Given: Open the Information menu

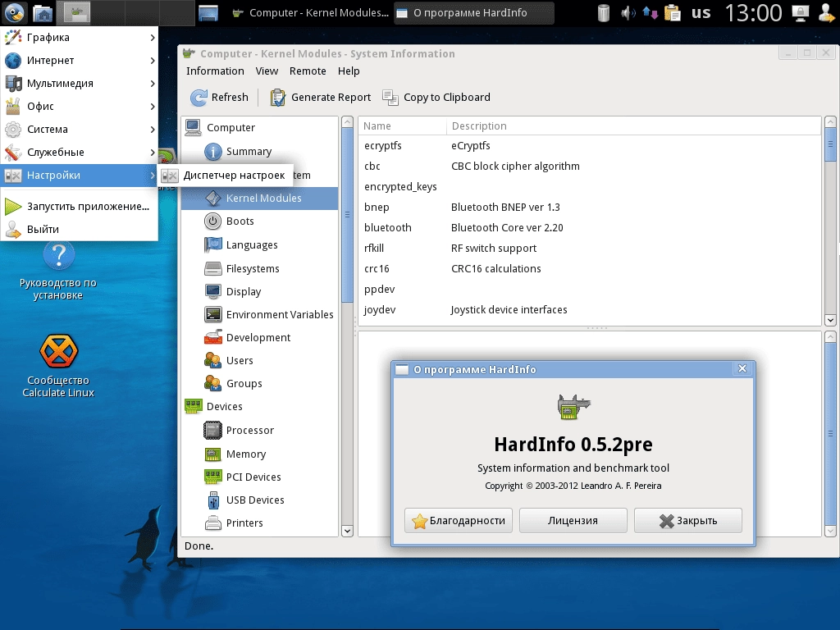Looking at the screenshot, I should (x=215, y=71).
